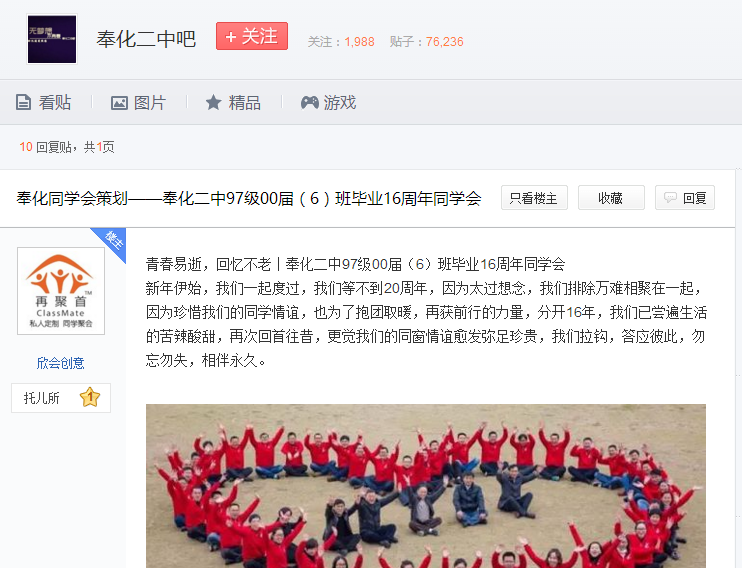Follow the forum with +关注 button
Viewport: 742px width, 568px height.
[x=252, y=36]
